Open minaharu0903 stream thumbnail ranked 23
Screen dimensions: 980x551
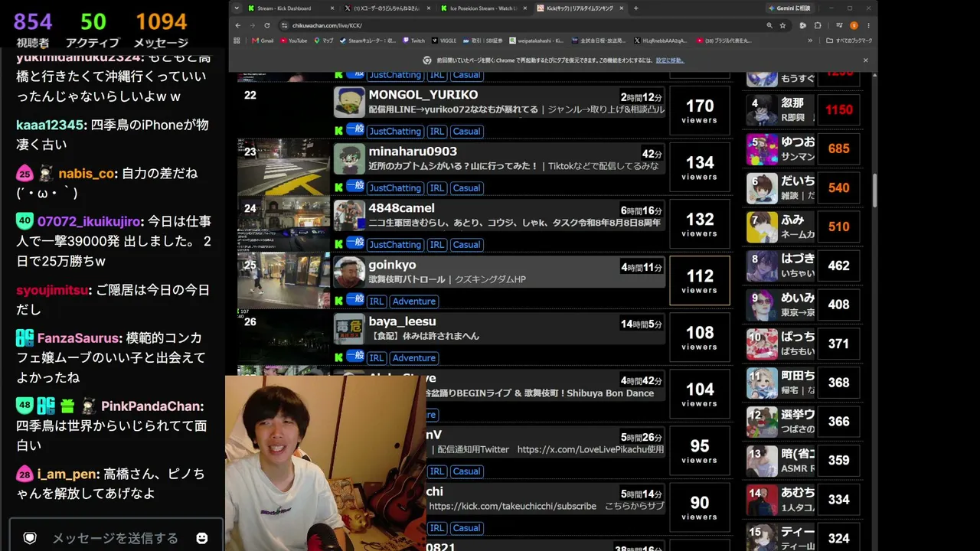tap(283, 168)
